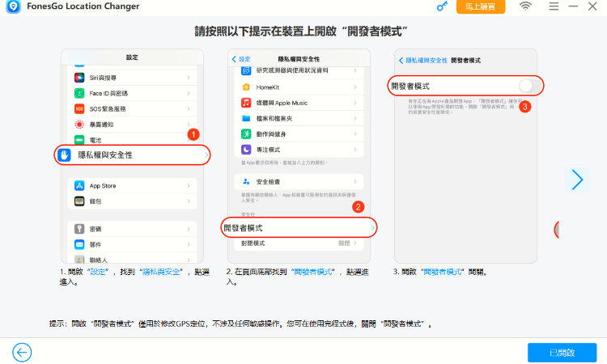
Task: Click the Siri與搜尋 icon in settings guide
Action: tap(79, 78)
